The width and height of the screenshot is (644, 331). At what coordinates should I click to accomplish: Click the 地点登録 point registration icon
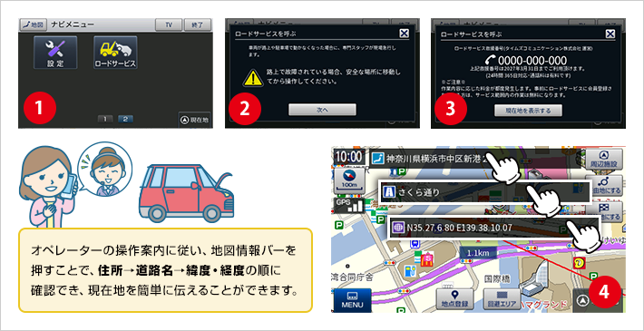454,299
